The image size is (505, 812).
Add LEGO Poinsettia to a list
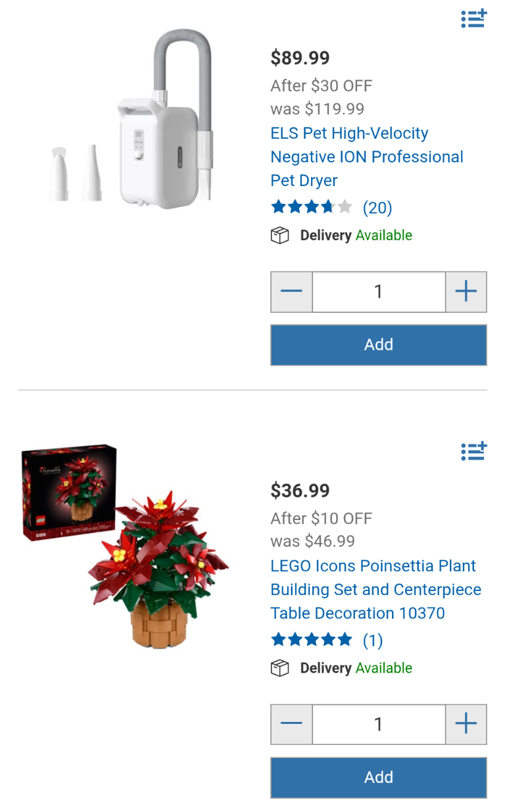473,451
